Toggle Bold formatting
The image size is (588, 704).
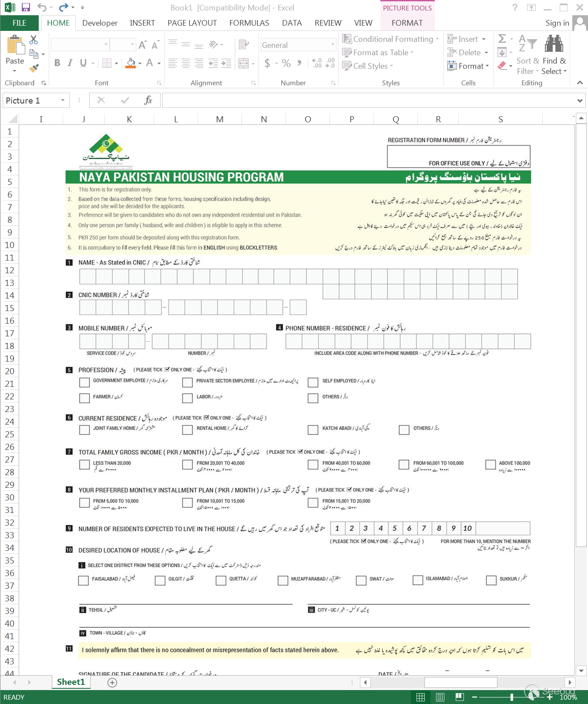(x=57, y=63)
